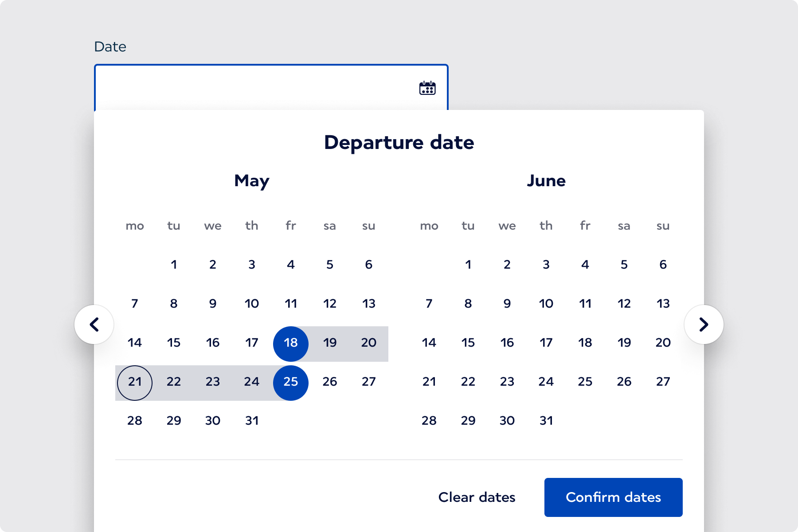
Task: Go to previous month with left arrow
Action: (x=94, y=325)
